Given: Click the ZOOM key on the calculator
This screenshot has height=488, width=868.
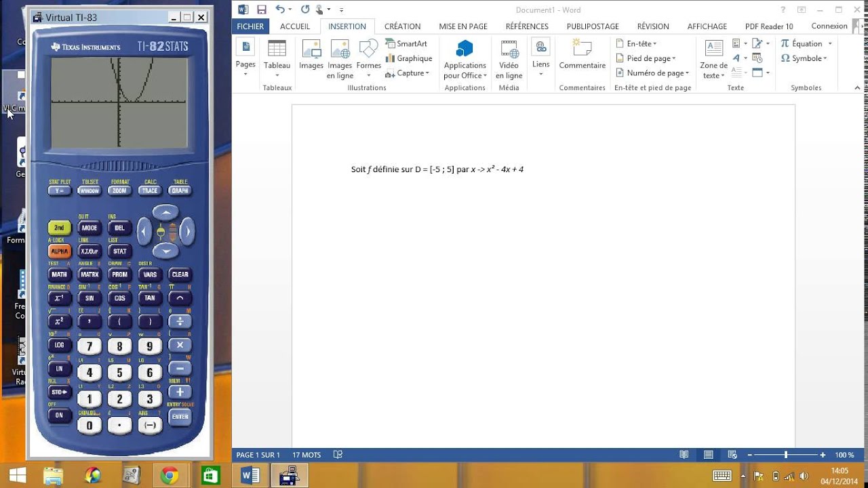Looking at the screenshot, I should click(119, 191).
